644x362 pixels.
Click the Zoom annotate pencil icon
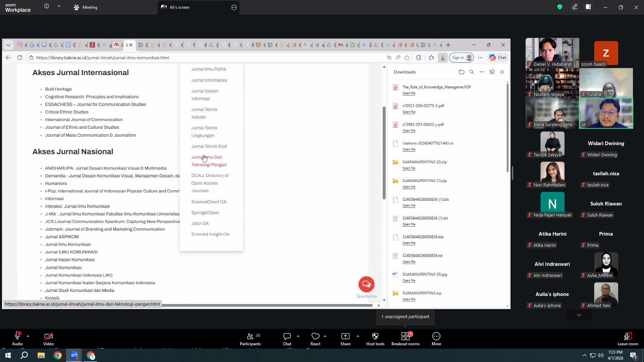(x=575, y=7)
